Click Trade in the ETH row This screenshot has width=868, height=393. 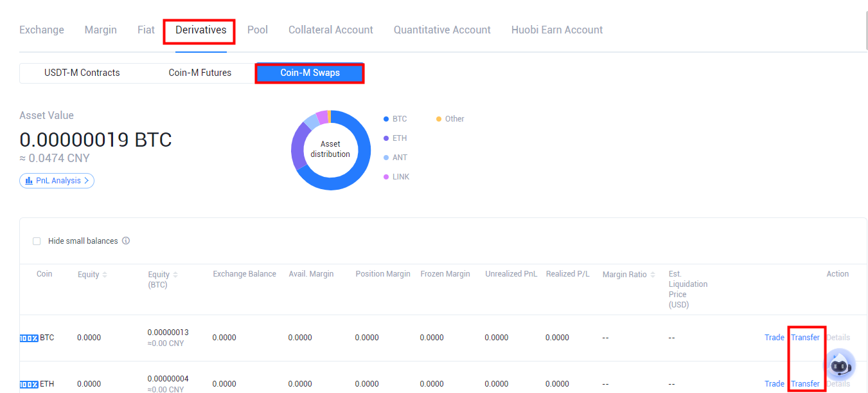click(x=774, y=384)
